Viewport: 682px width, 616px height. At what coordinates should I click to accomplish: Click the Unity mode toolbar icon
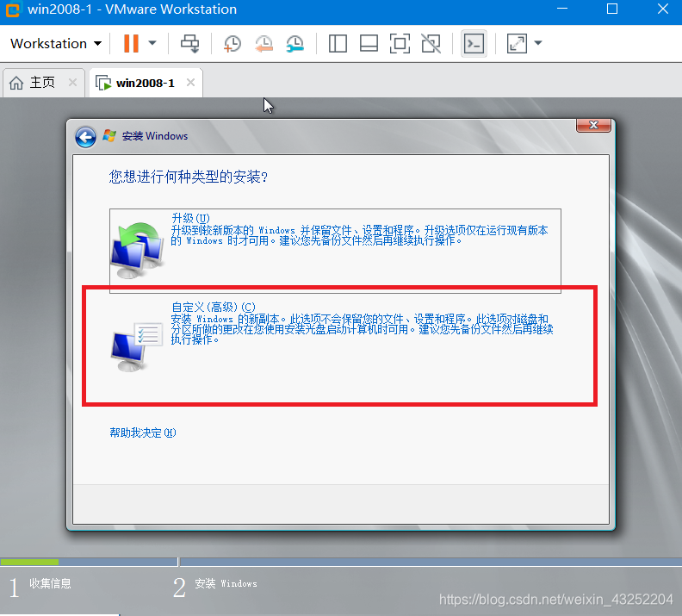click(431, 43)
